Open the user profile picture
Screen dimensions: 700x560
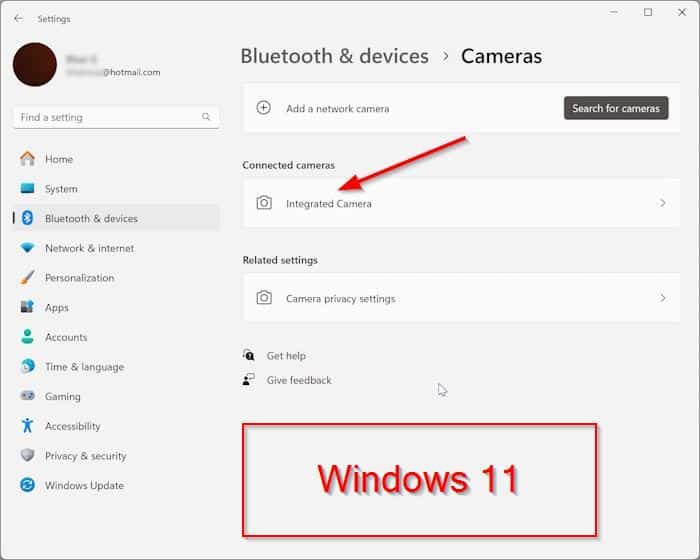point(35,65)
